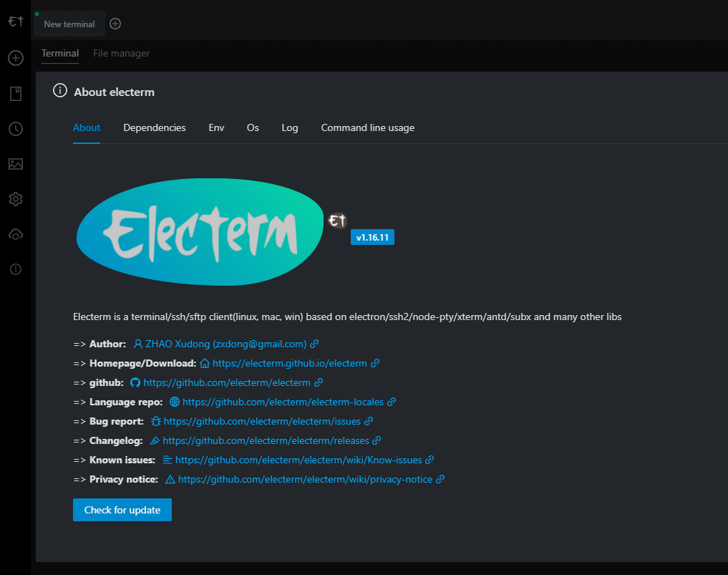Viewport: 728px width, 575px height.
Task: Click the GitHub octocat icon
Action: [x=135, y=382]
